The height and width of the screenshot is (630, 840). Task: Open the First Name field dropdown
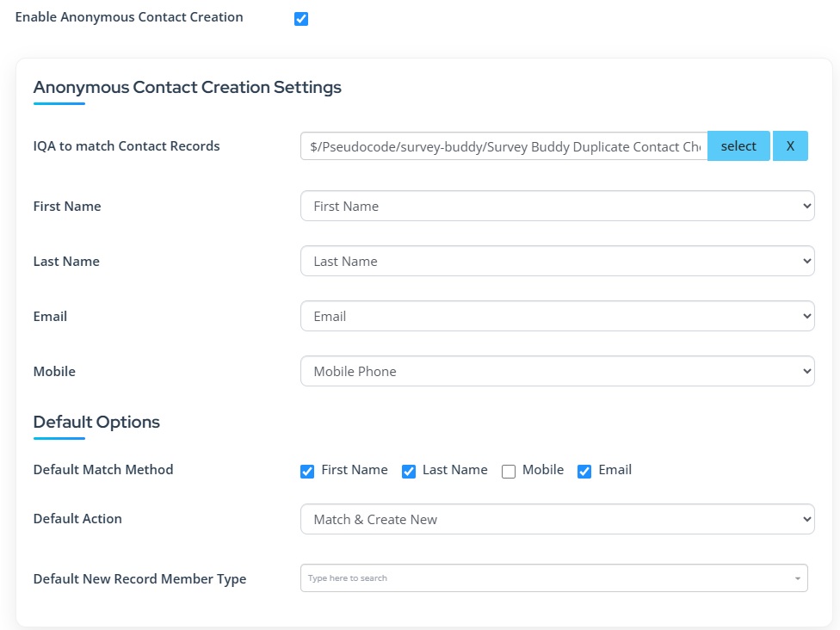[x=557, y=206]
